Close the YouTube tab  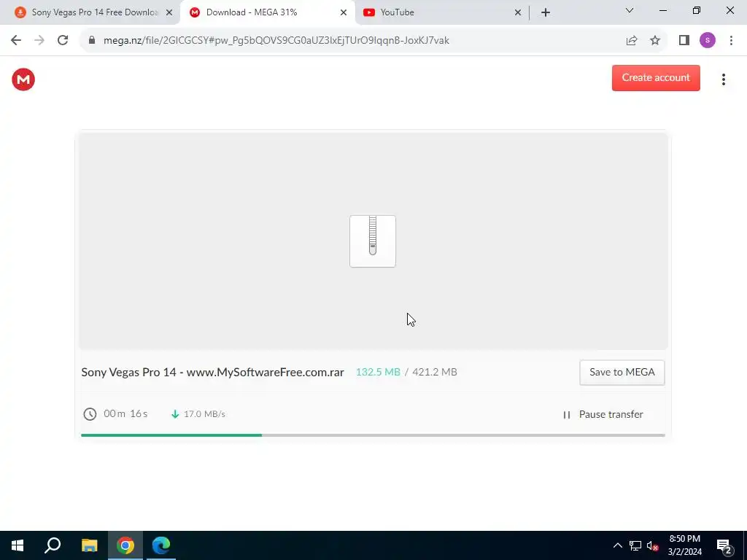point(517,12)
